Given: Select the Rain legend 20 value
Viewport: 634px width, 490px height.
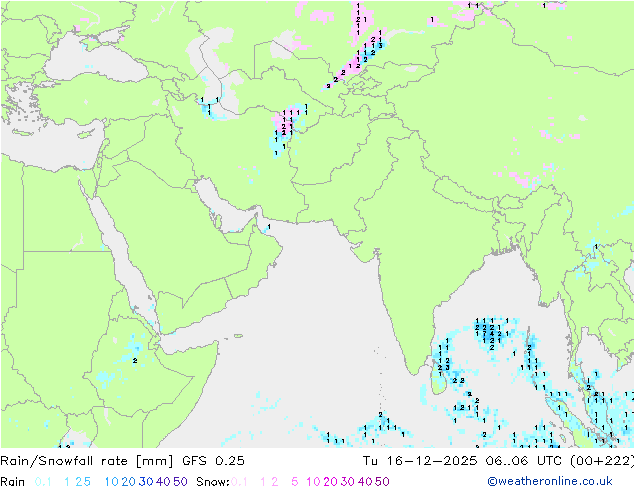Looking at the screenshot, I should [x=128, y=482].
